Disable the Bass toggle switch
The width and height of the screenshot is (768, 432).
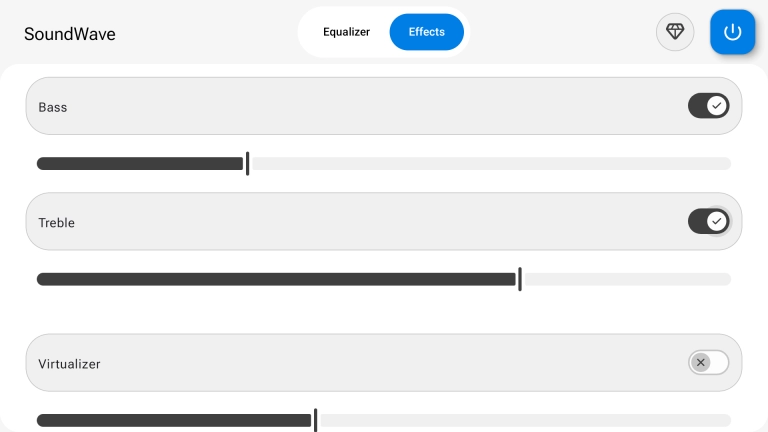click(x=708, y=106)
